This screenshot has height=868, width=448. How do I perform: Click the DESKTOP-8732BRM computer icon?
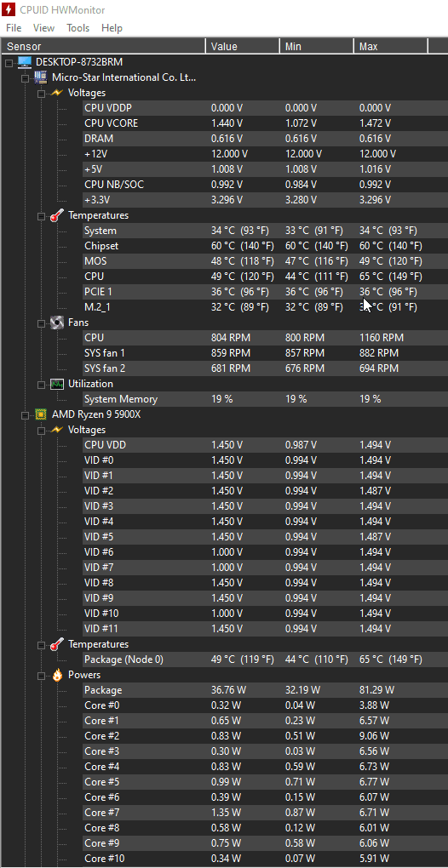point(25,62)
